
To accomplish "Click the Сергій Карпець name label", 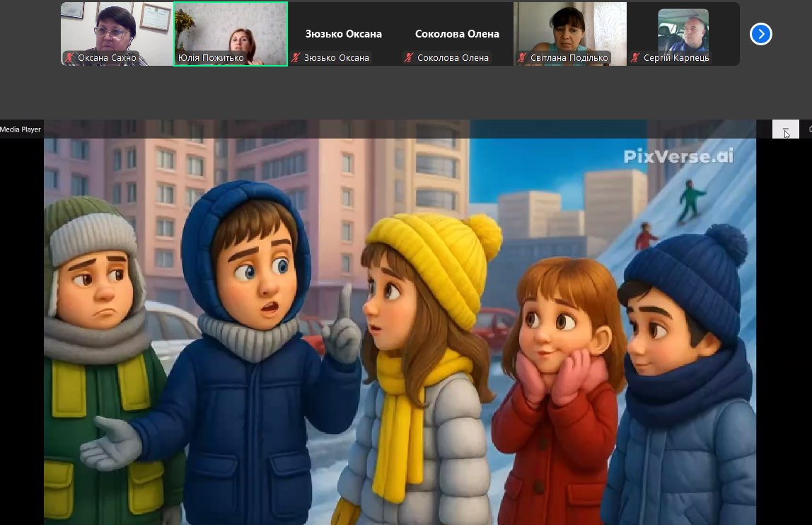I will 675,58.
